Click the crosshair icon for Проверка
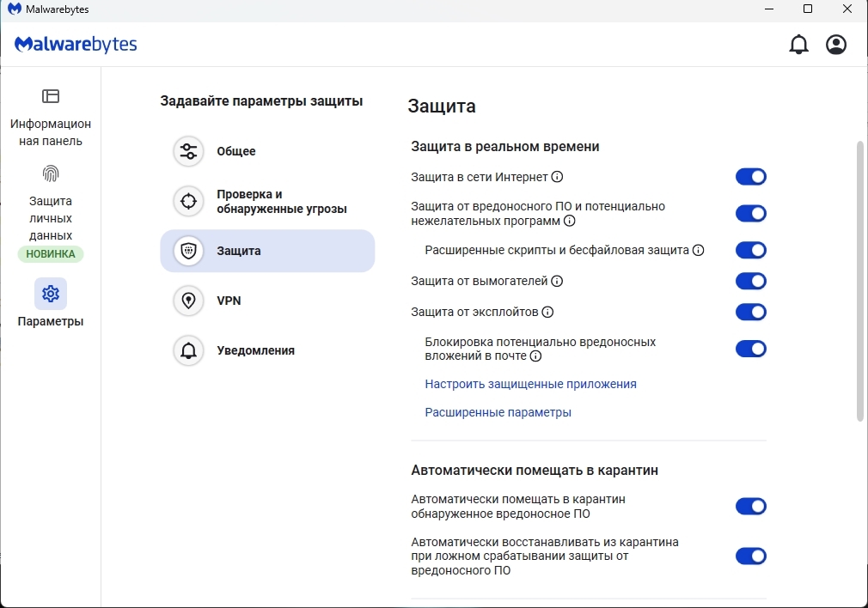Viewport: 868px width, 608px height. 188,201
